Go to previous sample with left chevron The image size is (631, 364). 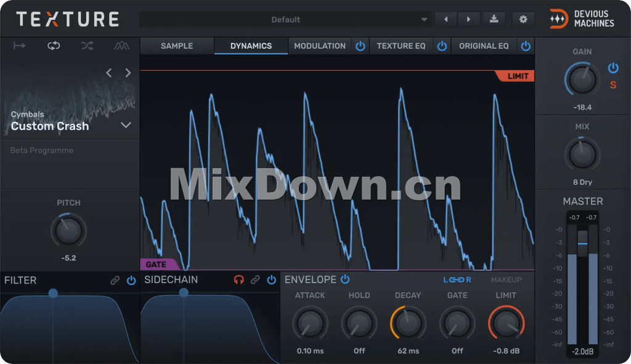(108, 73)
